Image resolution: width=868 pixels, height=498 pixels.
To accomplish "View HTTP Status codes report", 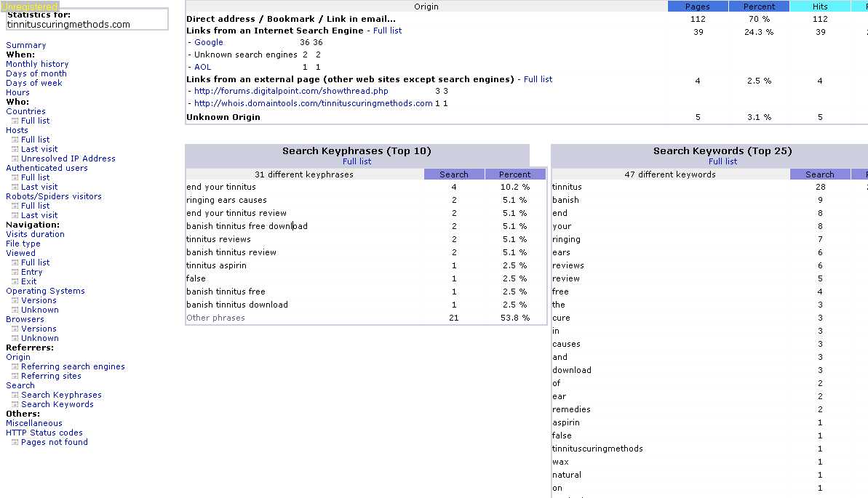I will tap(44, 433).
